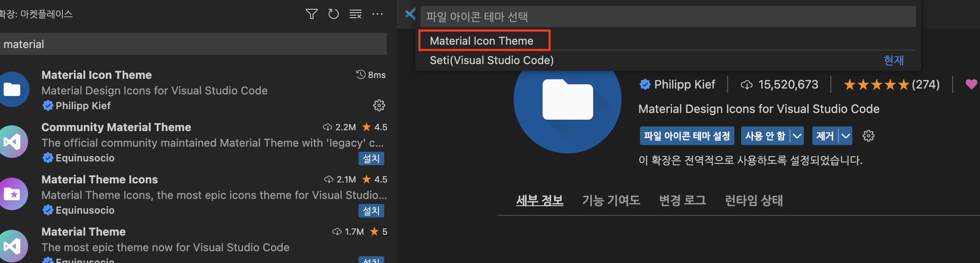Viewport: 980px width, 263px height.
Task: Click the 1.7M download count
Action: click(354, 232)
